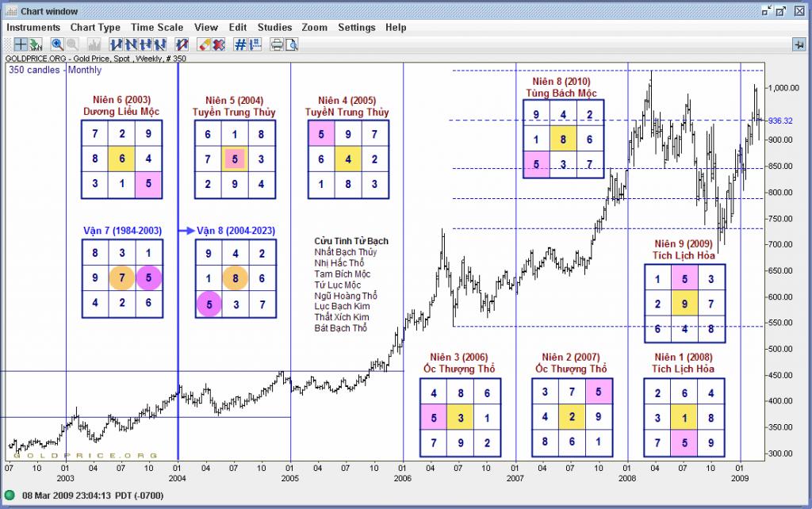Click the printer icon
The width and height of the screenshot is (812, 509).
[x=277, y=44]
